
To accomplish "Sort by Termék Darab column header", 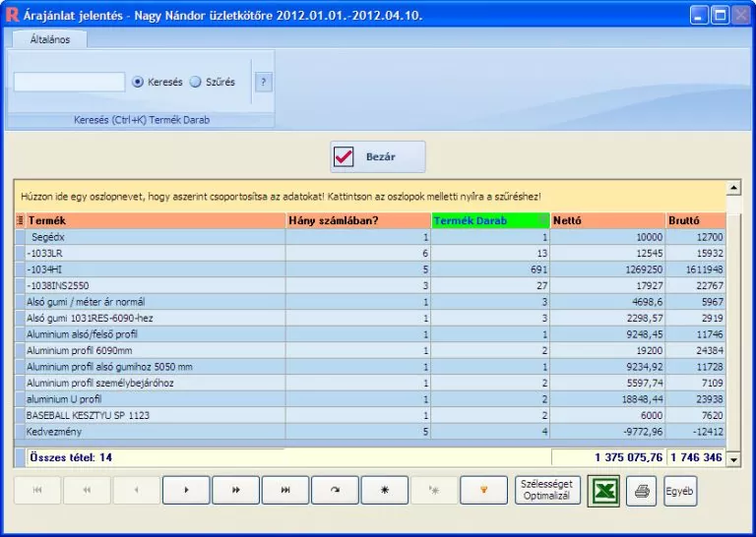I will tap(489, 221).
